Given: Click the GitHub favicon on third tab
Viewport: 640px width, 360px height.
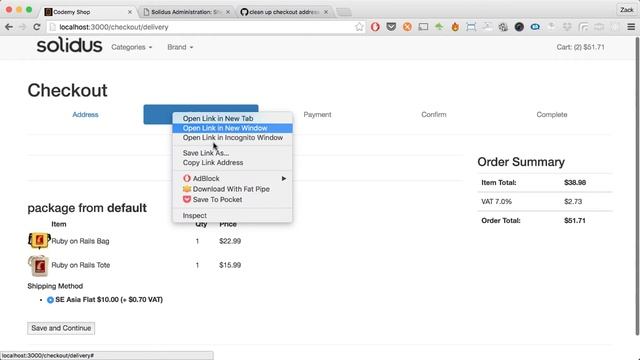Looking at the screenshot, I should pyautogui.click(x=244, y=12).
